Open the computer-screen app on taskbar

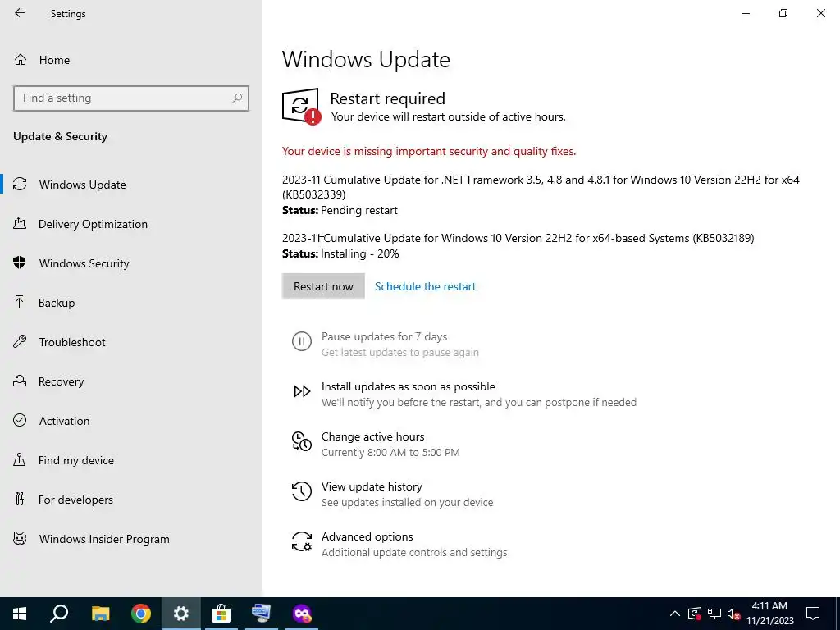click(x=262, y=614)
